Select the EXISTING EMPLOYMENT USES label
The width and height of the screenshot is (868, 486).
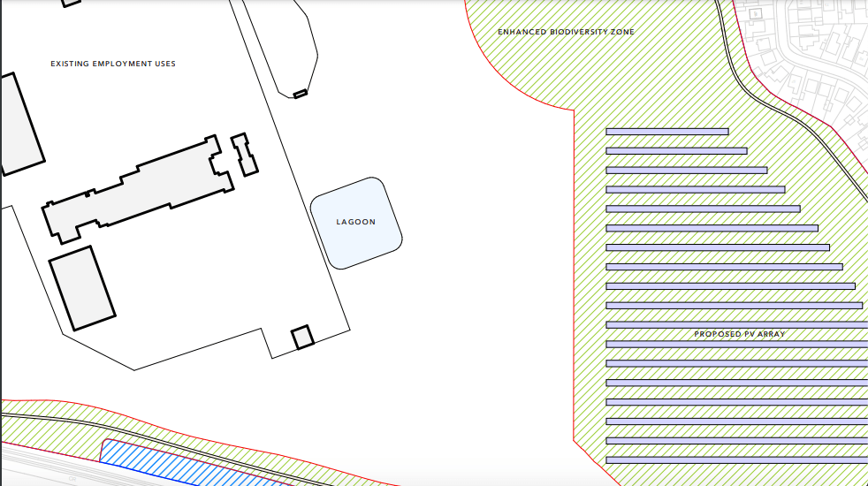click(113, 64)
